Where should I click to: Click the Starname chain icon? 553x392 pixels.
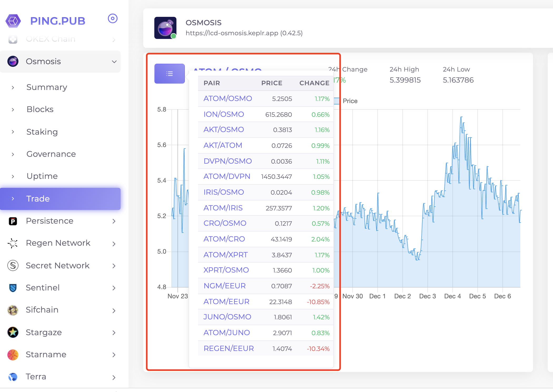point(13,355)
